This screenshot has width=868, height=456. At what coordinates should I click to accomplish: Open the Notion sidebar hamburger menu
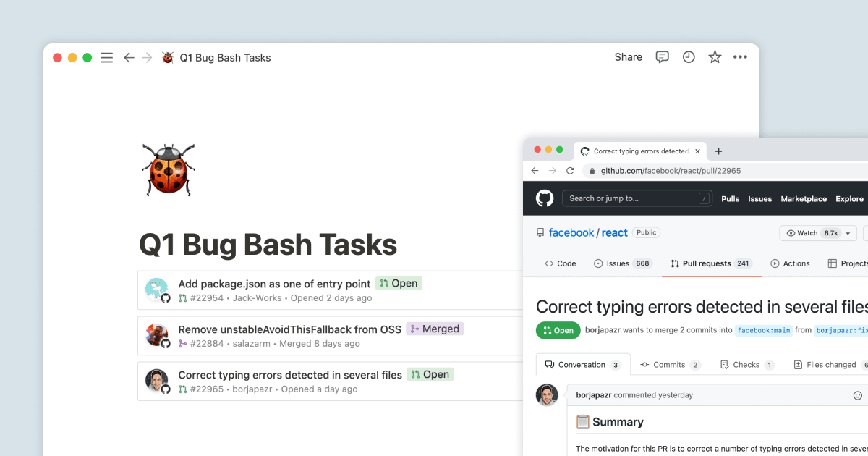(106, 58)
